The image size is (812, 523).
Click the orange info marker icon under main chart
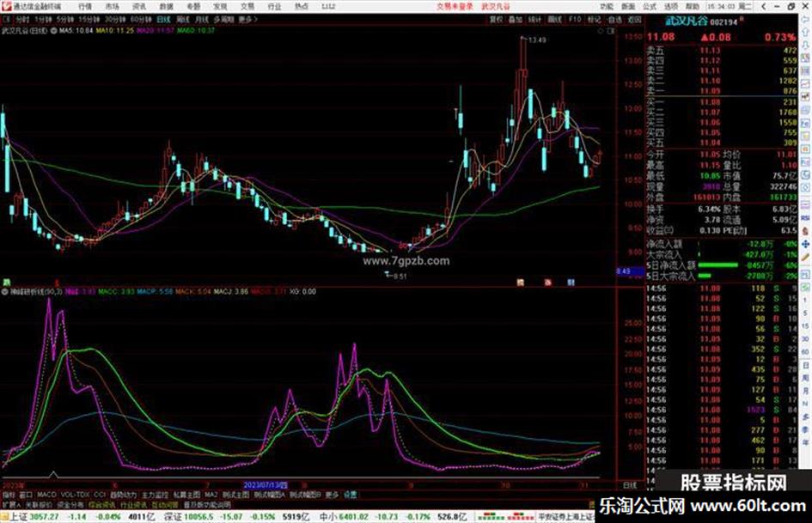click(521, 283)
